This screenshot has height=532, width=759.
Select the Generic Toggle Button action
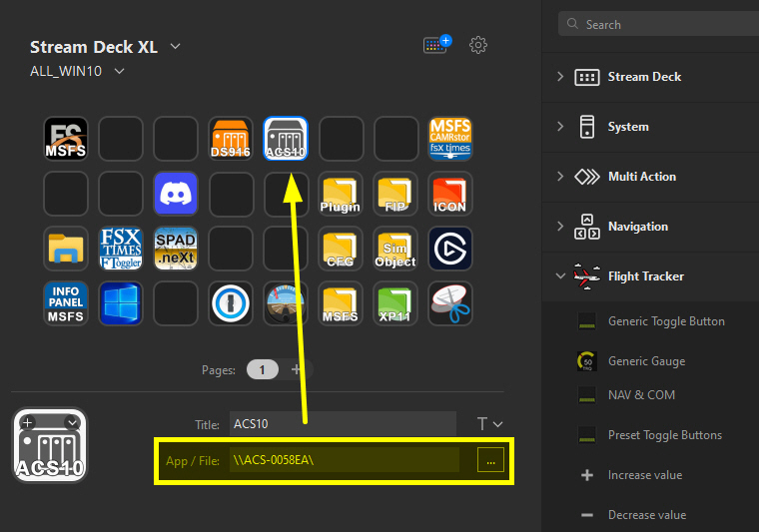tap(666, 321)
